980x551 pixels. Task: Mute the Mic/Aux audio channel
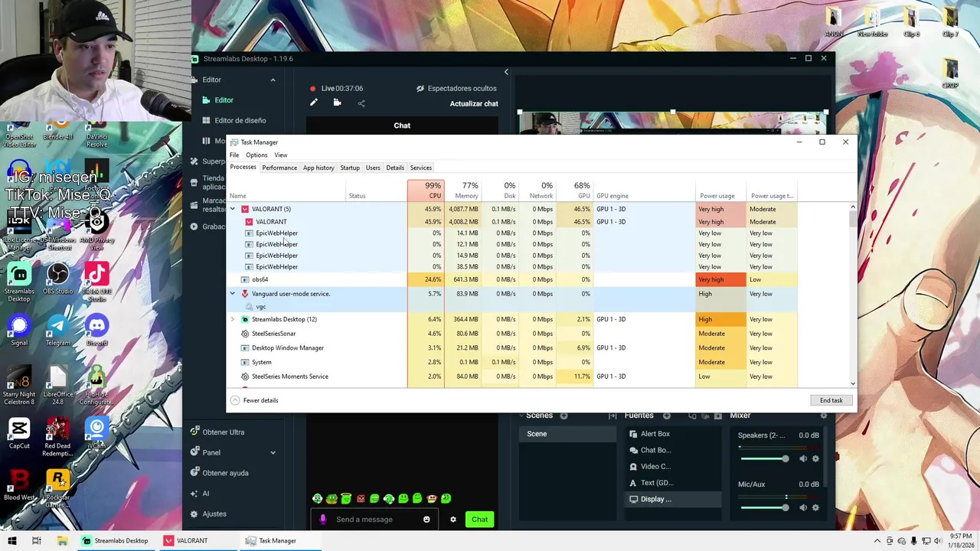[x=803, y=507]
